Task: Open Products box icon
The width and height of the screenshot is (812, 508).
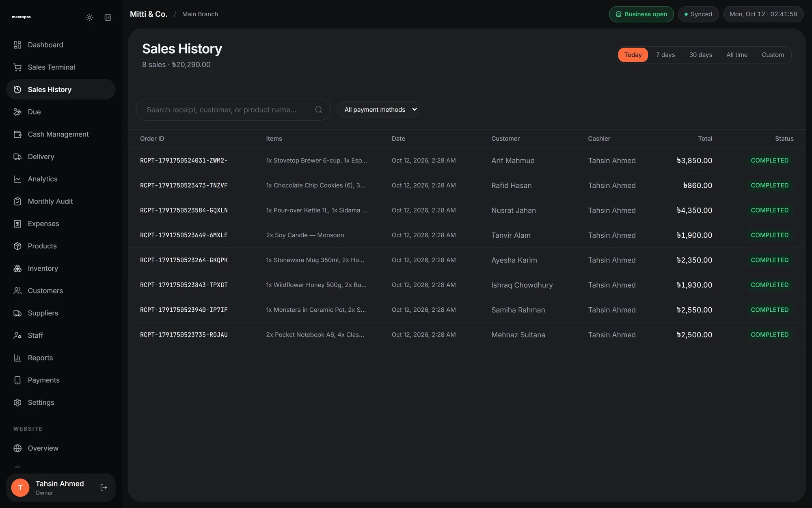Action: [17, 246]
